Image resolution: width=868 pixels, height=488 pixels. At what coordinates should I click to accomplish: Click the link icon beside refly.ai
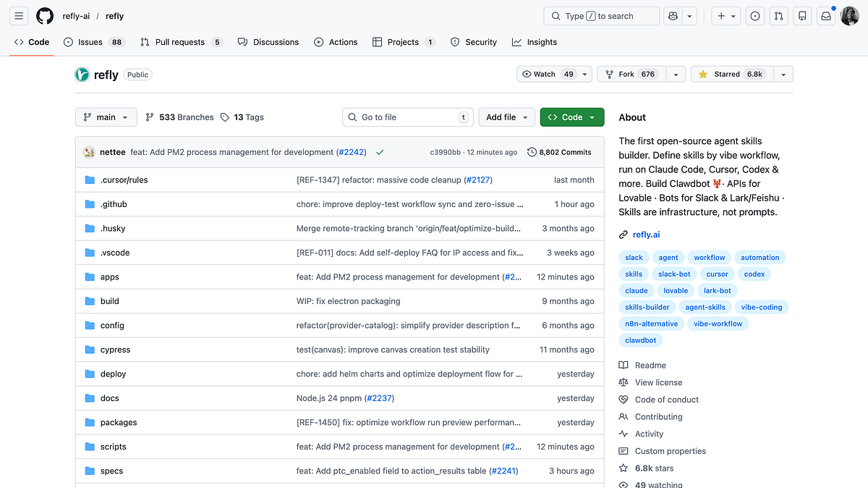coord(624,235)
